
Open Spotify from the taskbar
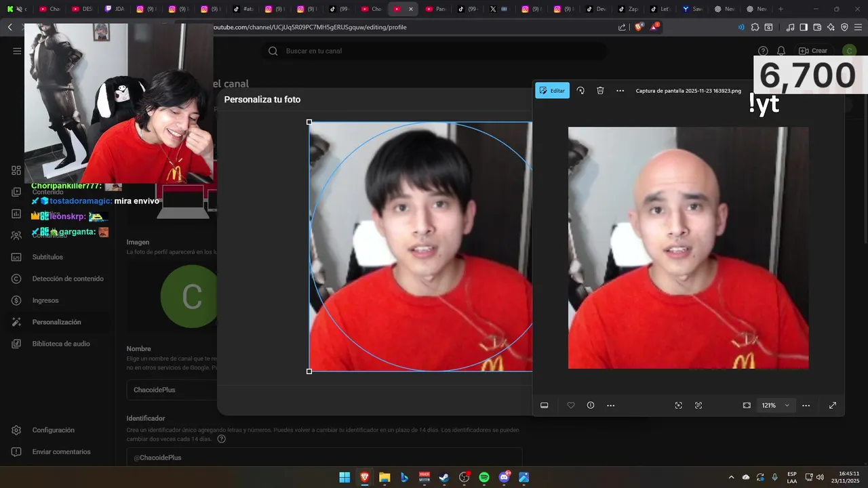click(x=484, y=477)
